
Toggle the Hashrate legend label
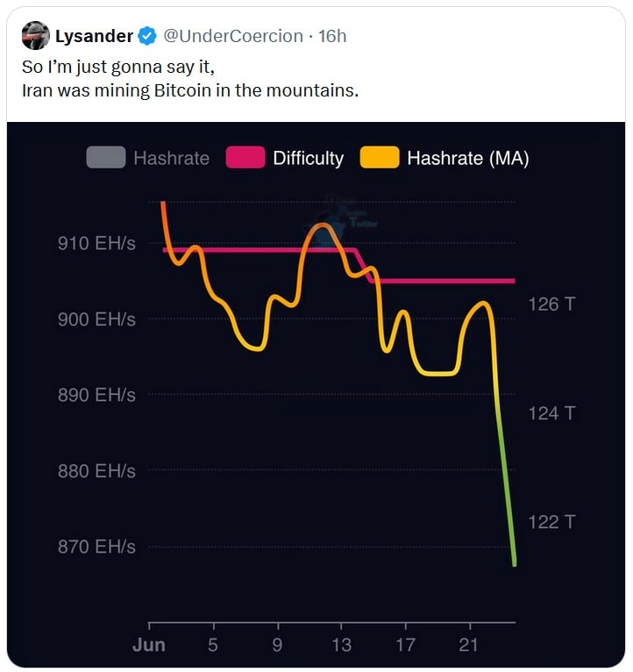click(171, 158)
